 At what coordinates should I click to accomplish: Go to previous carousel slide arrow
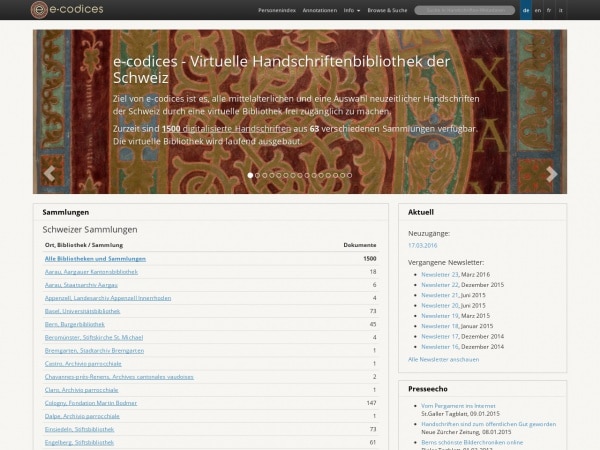(49, 174)
